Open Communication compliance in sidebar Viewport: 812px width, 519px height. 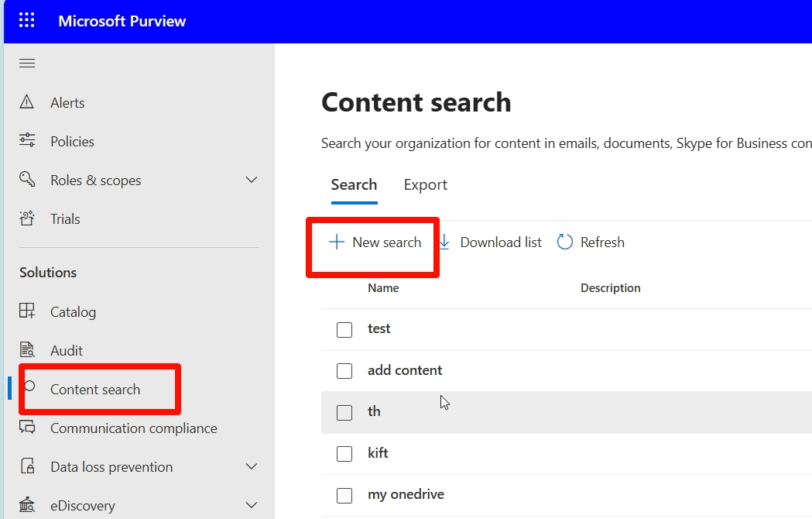click(x=134, y=428)
